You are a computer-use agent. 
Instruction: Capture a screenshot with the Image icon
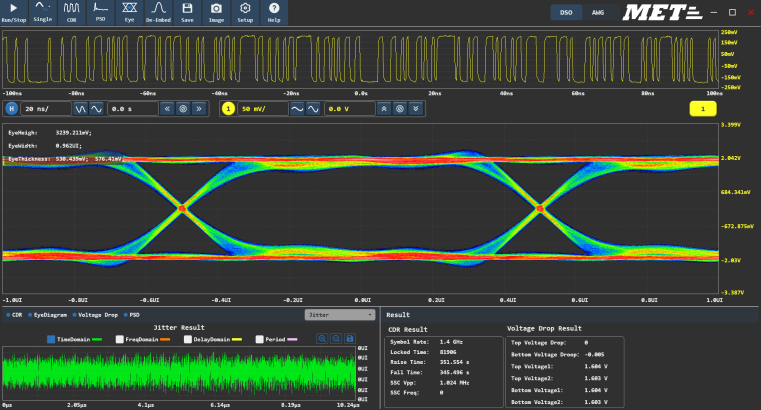216,8
